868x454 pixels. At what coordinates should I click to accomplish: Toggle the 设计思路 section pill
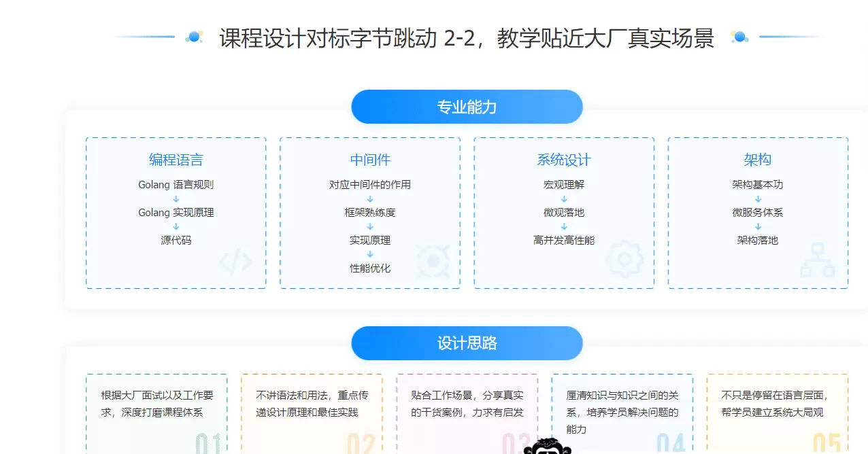[x=467, y=343]
